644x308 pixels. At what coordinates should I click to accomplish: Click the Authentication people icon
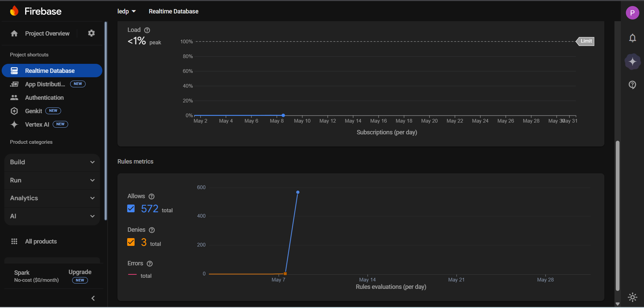pos(14,97)
